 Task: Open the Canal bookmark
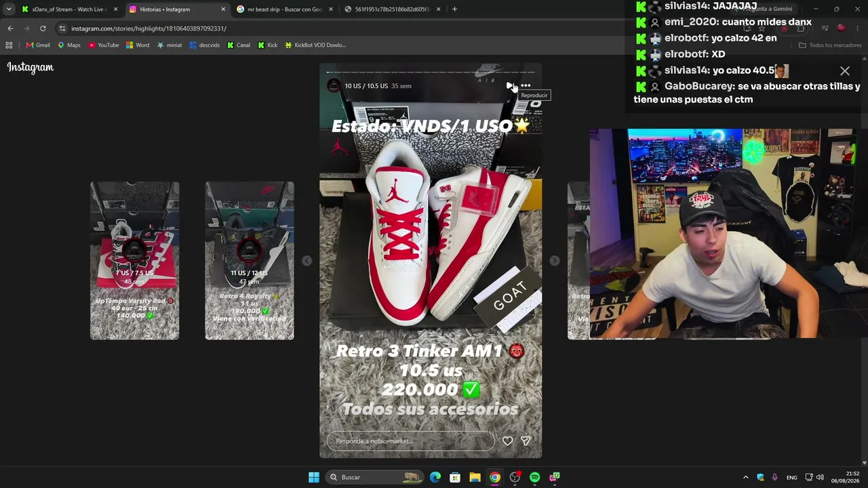[x=239, y=45]
